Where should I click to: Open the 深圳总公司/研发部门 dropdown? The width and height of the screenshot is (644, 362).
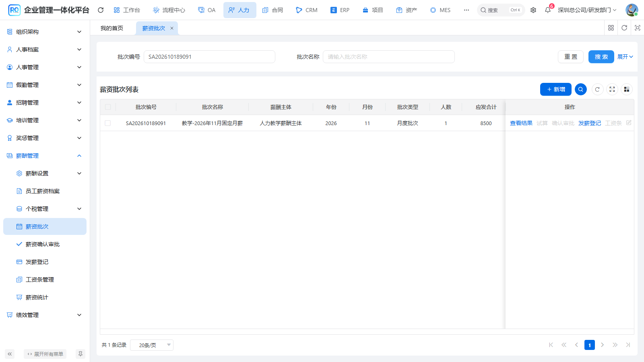point(587,10)
